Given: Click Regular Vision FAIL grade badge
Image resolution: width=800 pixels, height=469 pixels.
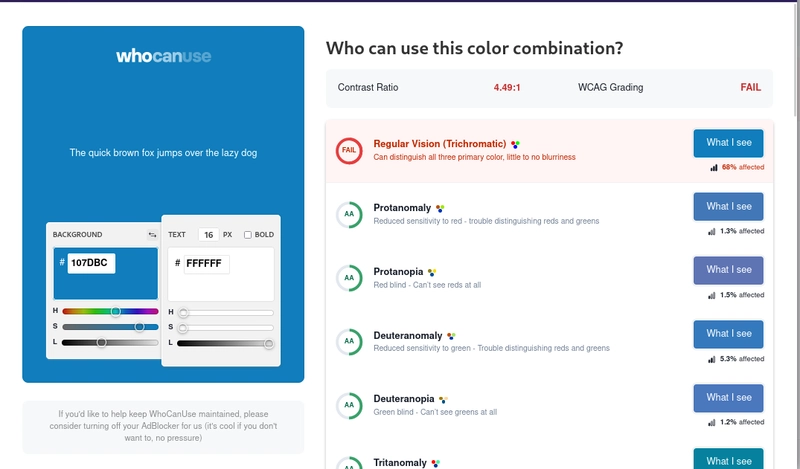Looking at the screenshot, I should coord(349,150).
